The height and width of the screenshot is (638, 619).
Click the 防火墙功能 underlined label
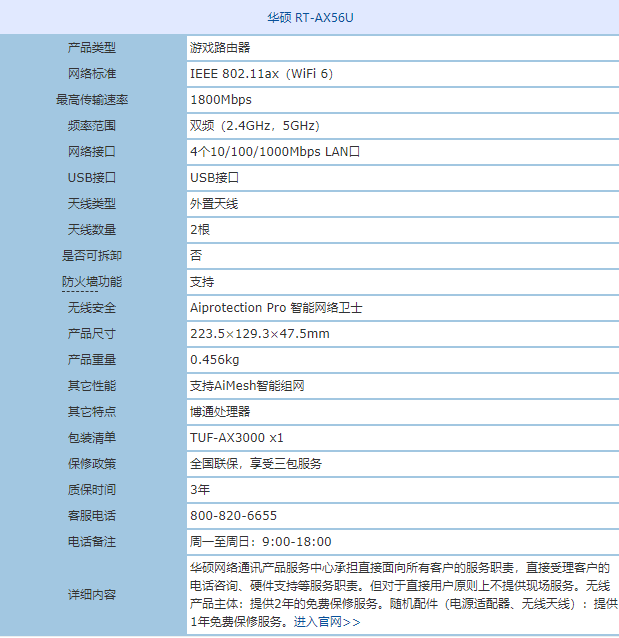92,282
